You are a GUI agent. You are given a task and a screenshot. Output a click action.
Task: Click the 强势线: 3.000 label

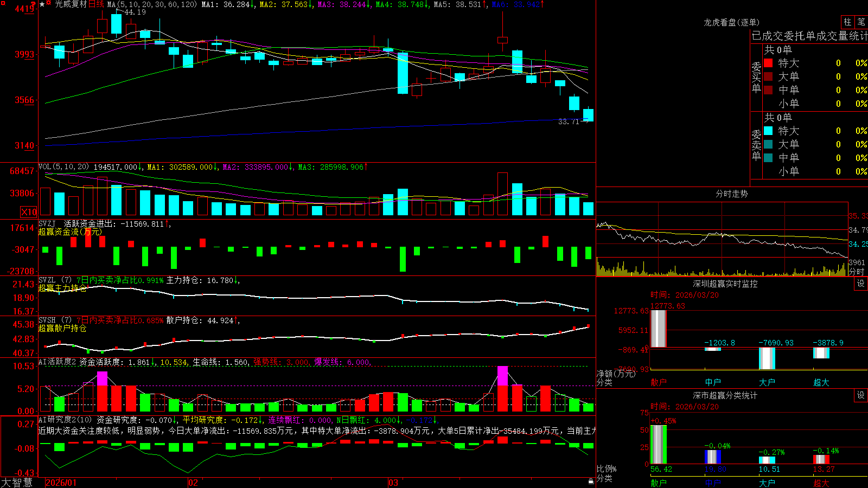pos(281,362)
